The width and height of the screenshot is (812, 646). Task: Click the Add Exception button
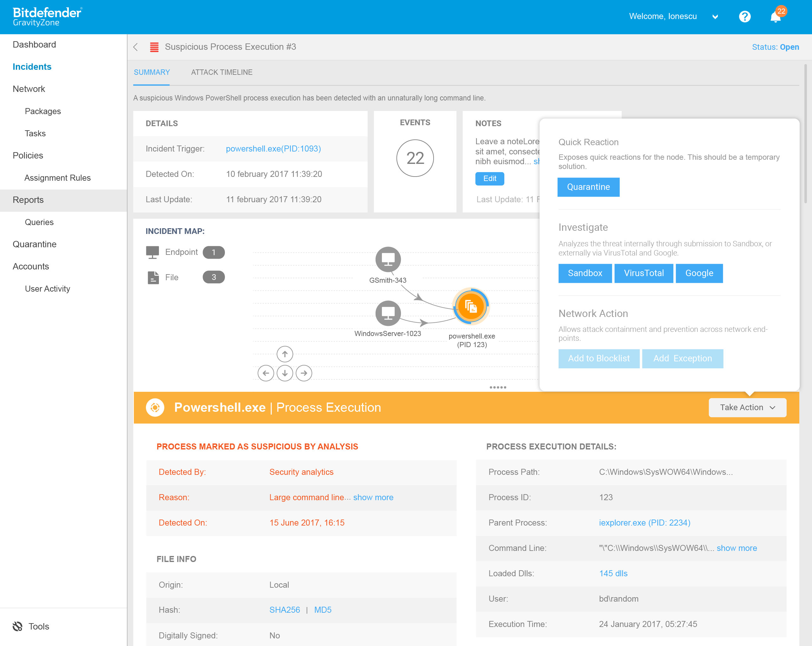tap(683, 359)
